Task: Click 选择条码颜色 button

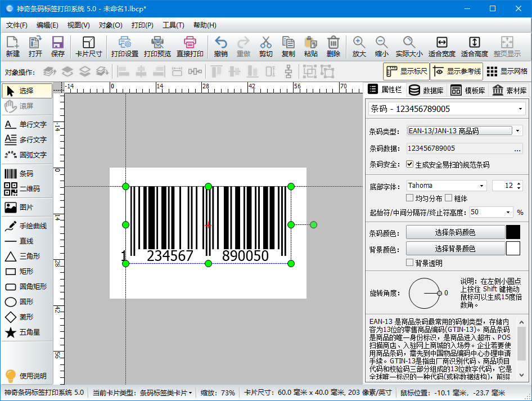Action: click(x=456, y=232)
